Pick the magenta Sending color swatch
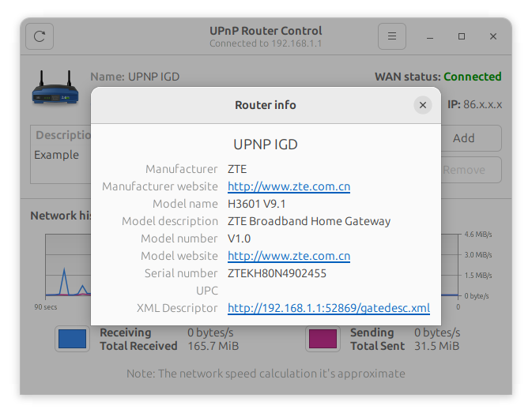 [x=323, y=339]
